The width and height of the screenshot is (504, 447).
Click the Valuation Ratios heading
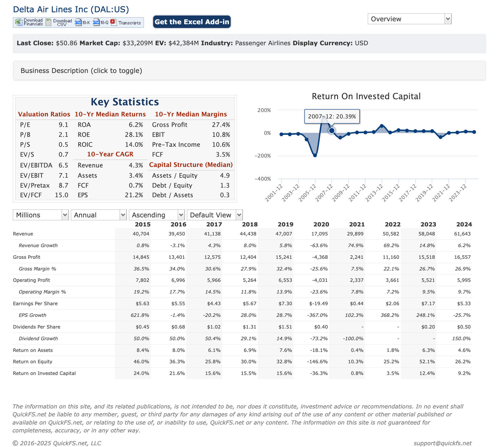coord(44,114)
